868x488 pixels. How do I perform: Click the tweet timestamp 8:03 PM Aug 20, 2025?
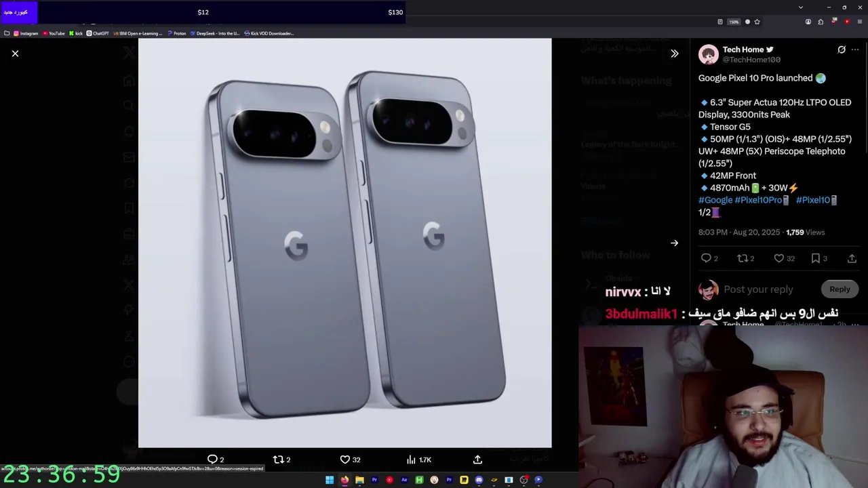tap(739, 232)
